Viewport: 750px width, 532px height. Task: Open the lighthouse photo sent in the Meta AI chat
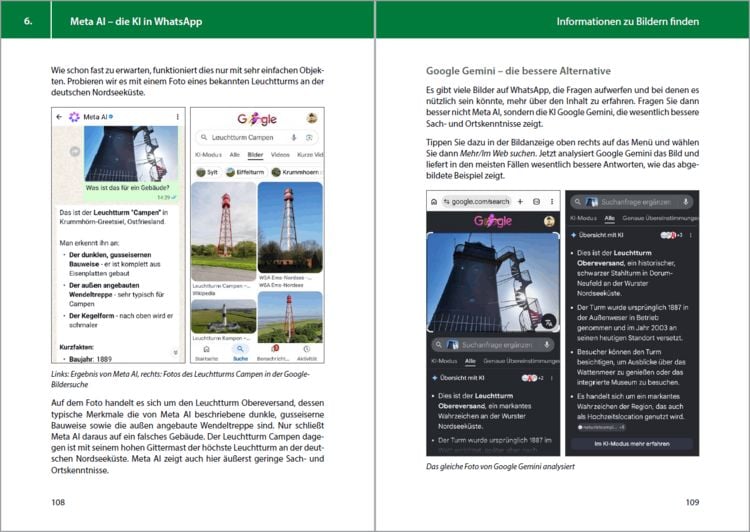click(x=131, y=154)
